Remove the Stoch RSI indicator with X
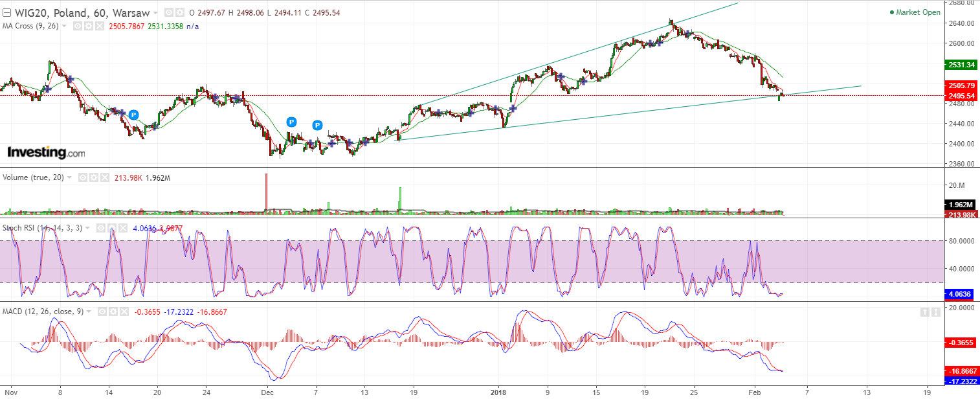The width and height of the screenshot is (980, 408). (123, 228)
